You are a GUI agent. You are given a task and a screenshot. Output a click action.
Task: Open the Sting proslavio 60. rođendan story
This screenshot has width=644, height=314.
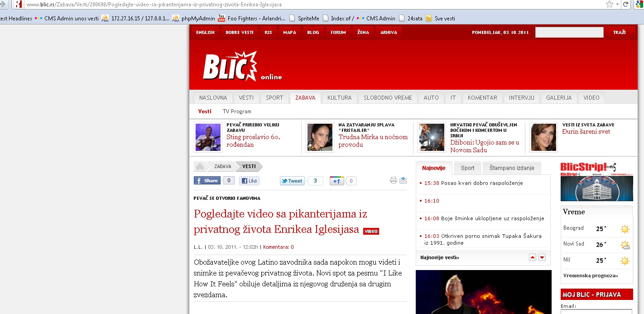[x=253, y=141]
